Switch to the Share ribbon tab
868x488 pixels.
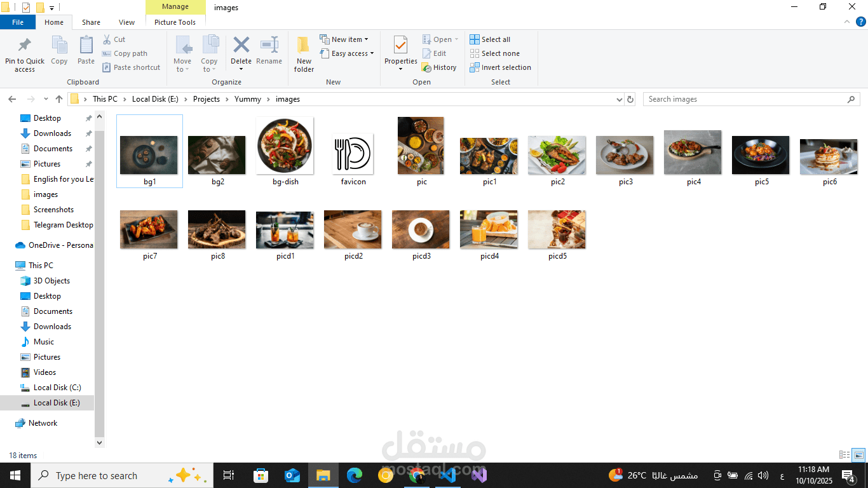click(x=91, y=22)
